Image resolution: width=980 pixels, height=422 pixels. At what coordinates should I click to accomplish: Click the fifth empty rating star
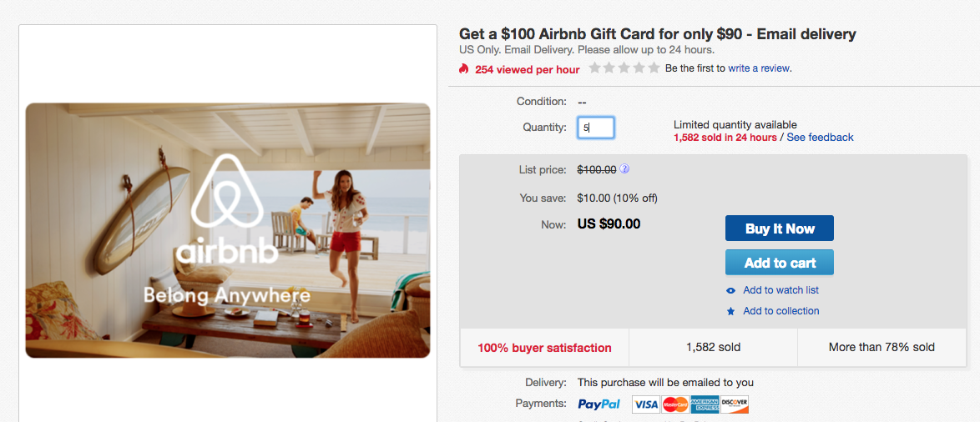click(653, 68)
